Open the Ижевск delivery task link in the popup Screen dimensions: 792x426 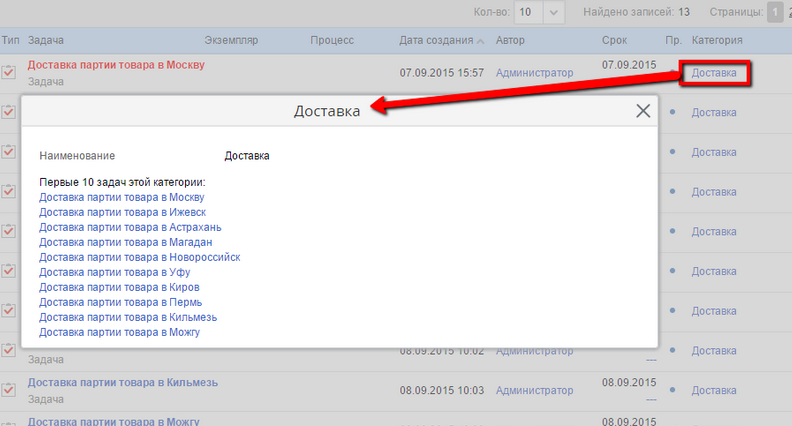click(123, 212)
